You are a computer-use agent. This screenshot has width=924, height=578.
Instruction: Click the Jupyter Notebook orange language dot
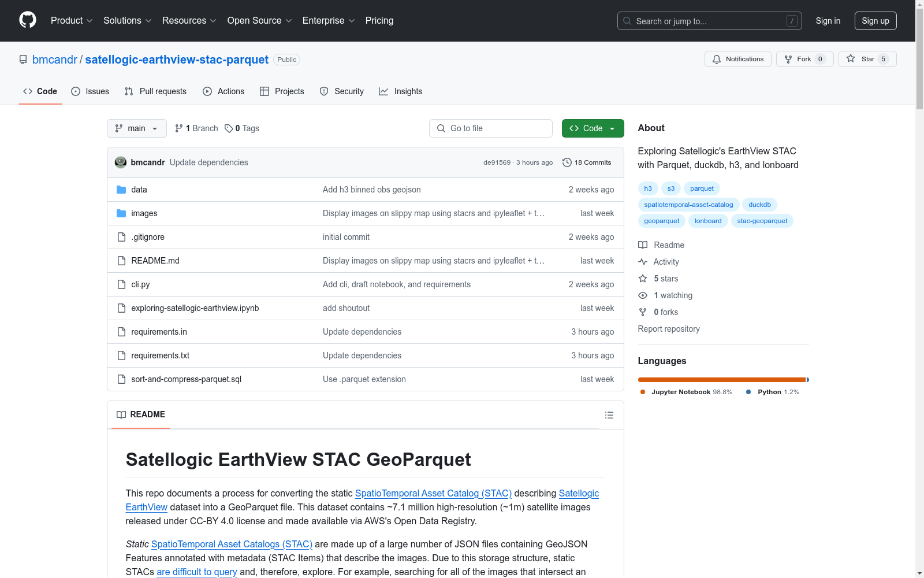643,392
